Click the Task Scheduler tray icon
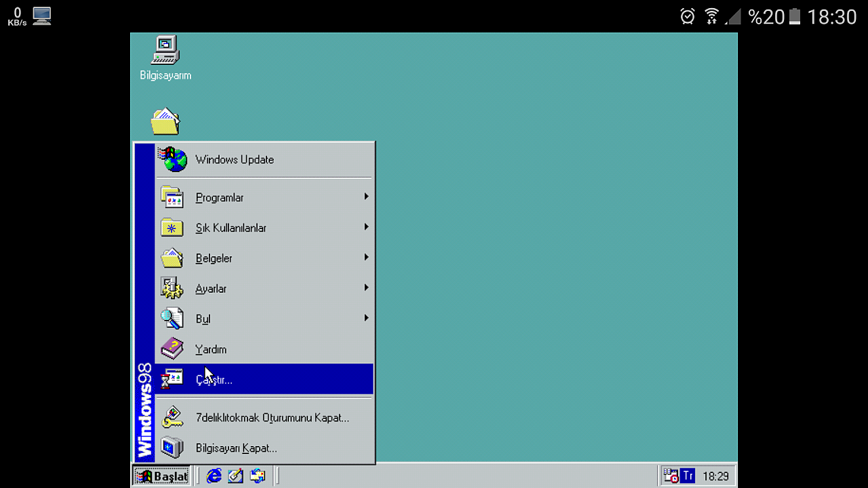This screenshot has height=488, width=868. [x=671, y=476]
